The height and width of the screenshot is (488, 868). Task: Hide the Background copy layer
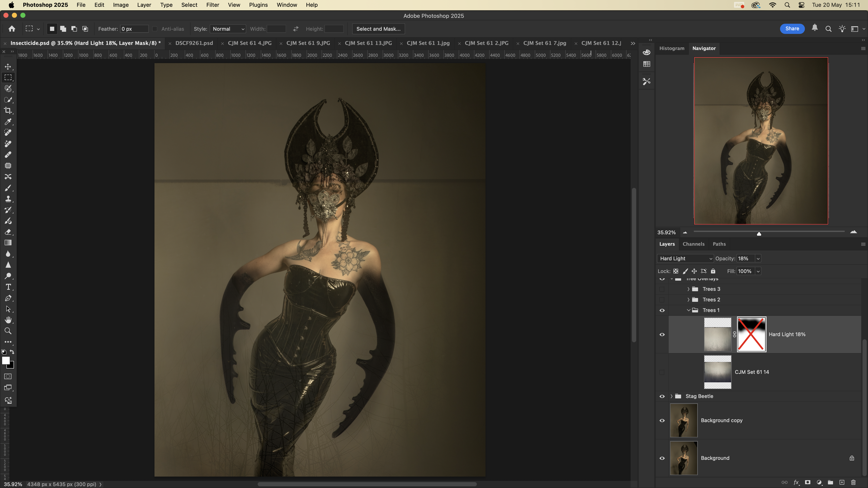662,420
